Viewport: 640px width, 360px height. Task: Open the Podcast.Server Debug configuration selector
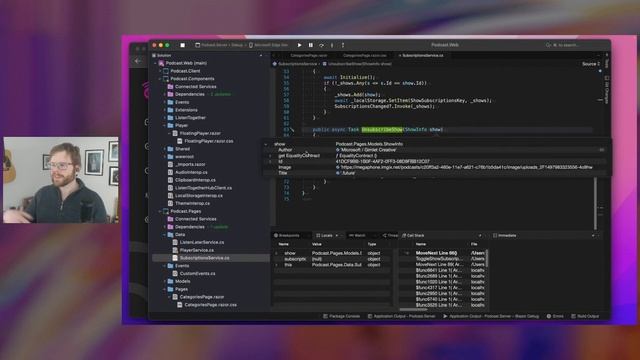219,45
